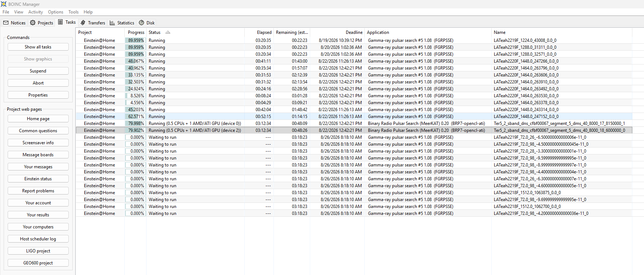Sort by the Remaining column header
Viewport: 644px width, 275px height.
[x=292, y=32]
